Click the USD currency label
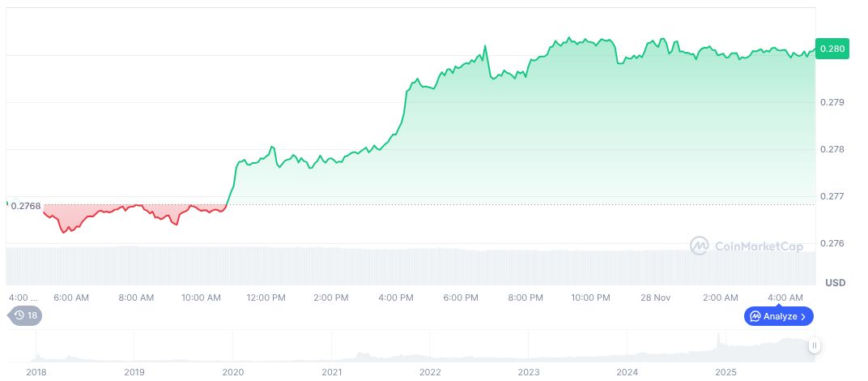Image resolution: width=868 pixels, height=381 pixels. pyautogui.click(x=835, y=283)
